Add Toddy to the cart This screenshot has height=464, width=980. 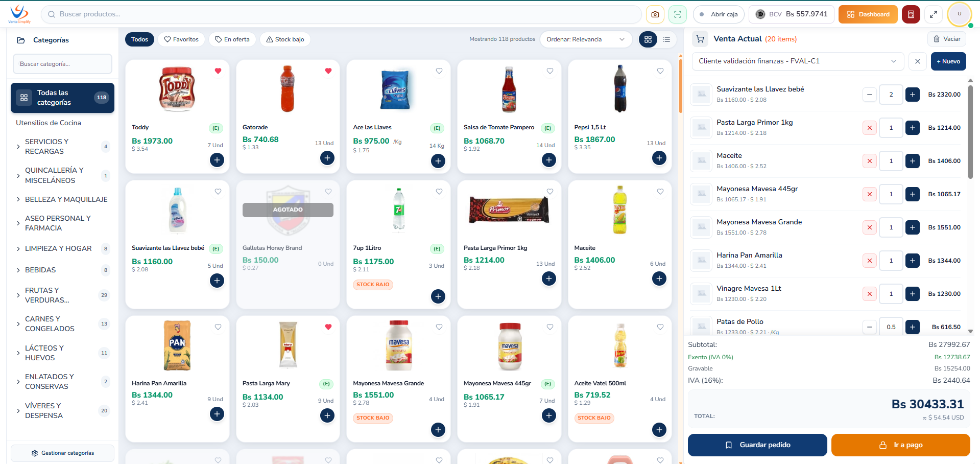pos(217,160)
